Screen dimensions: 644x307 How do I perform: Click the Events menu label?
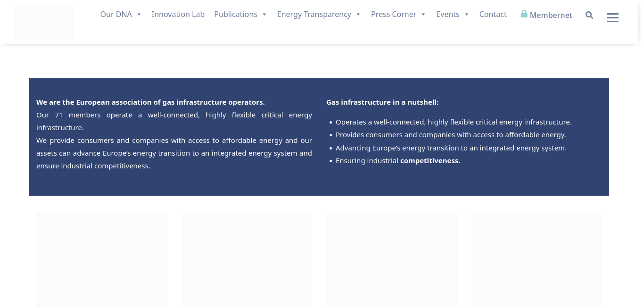point(447,15)
